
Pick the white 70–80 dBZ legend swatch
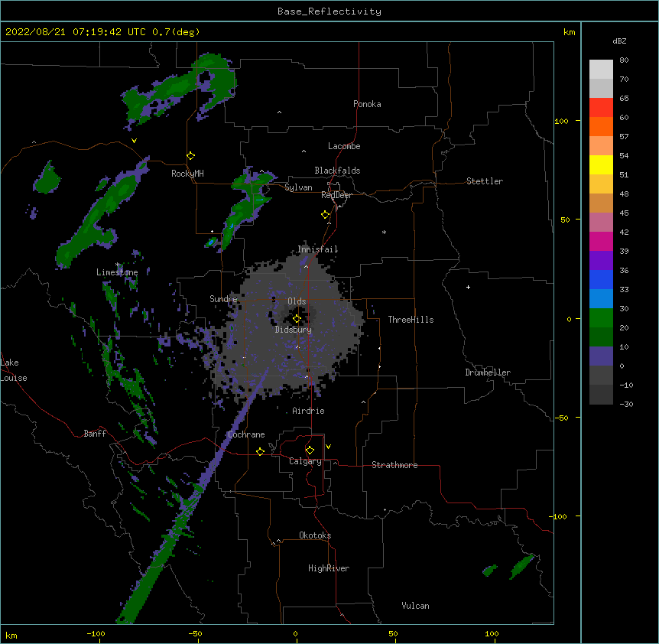click(601, 70)
